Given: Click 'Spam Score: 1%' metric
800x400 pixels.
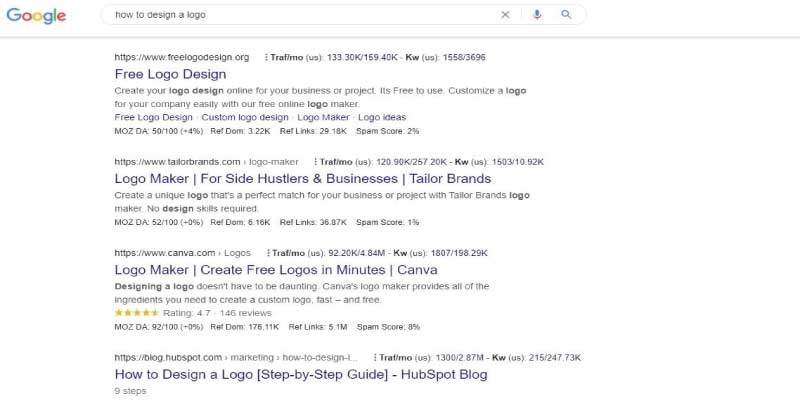Looking at the screenshot, I should [x=388, y=222].
